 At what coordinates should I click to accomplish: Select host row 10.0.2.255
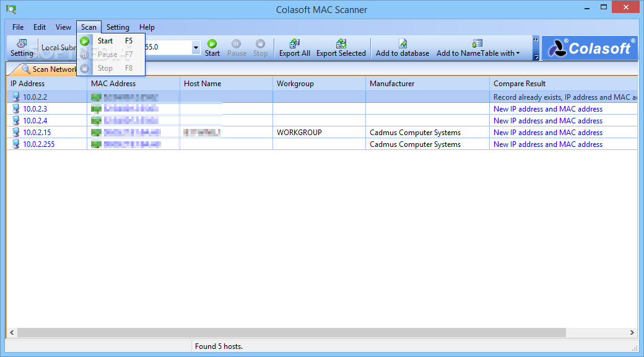click(x=322, y=144)
